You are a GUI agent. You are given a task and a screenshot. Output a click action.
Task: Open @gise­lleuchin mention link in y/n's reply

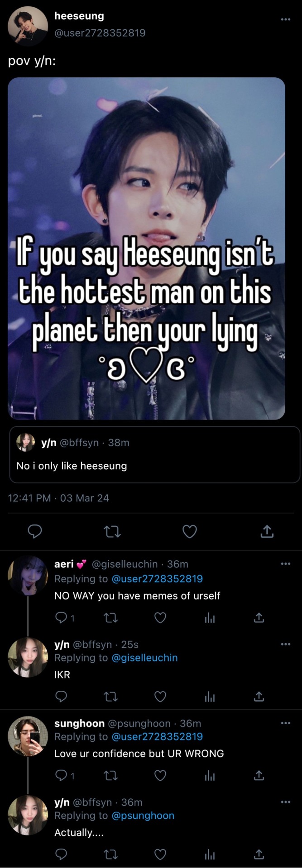[144, 658]
